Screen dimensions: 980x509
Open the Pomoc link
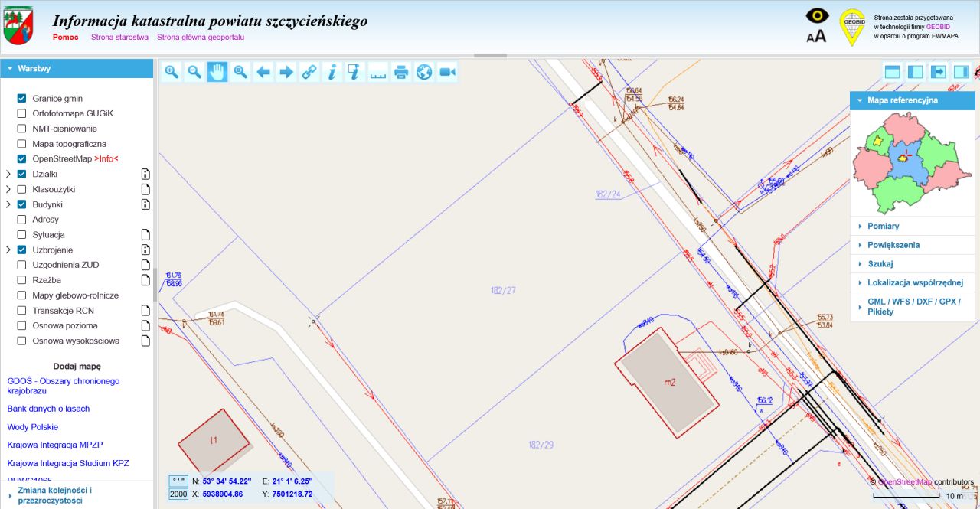tap(66, 37)
